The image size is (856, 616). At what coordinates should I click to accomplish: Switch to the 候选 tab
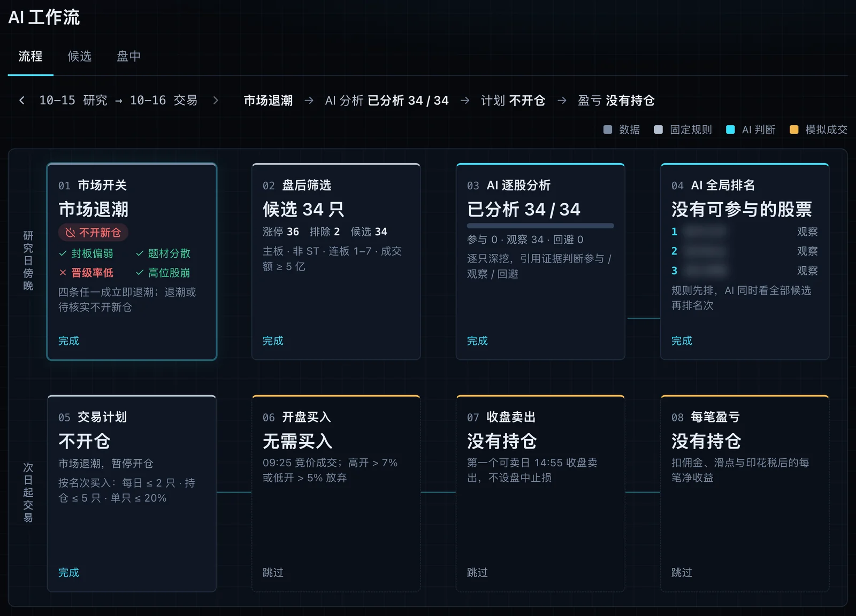(80, 56)
